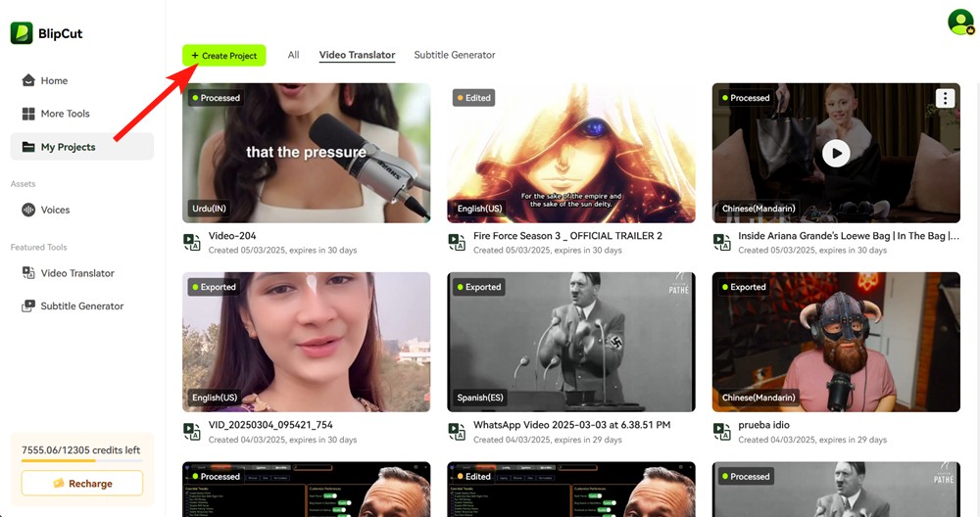The image size is (980, 517).
Task: Open the user profile avatar
Action: click(960, 23)
